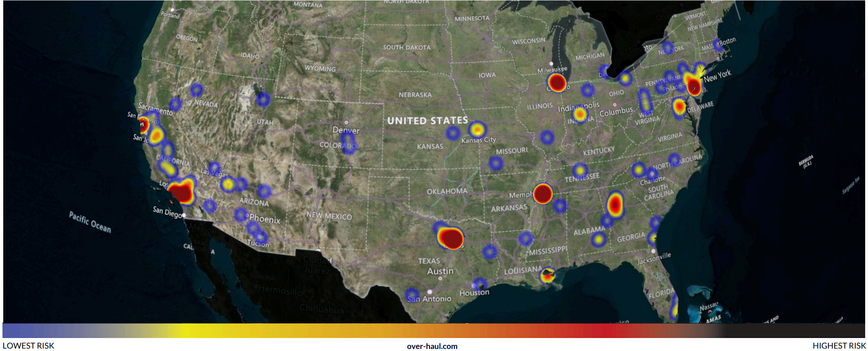Click the HIGHEST RISK legend label
The width and height of the screenshot is (868, 351).
click(839, 346)
